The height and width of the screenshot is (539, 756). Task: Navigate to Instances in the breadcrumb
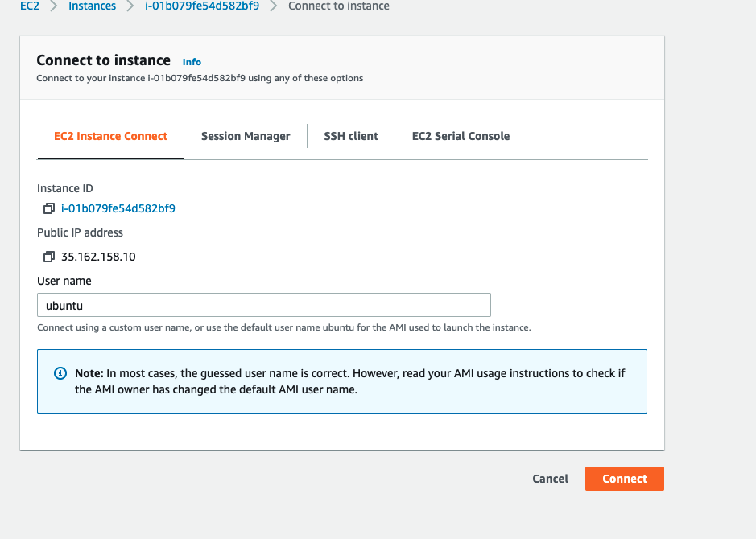tap(92, 6)
